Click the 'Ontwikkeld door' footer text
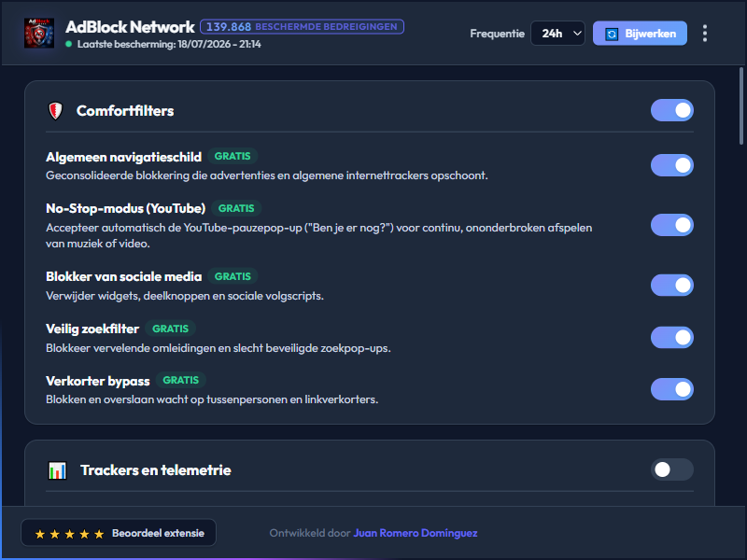Screen dimensions: 747x560 [310, 533]
